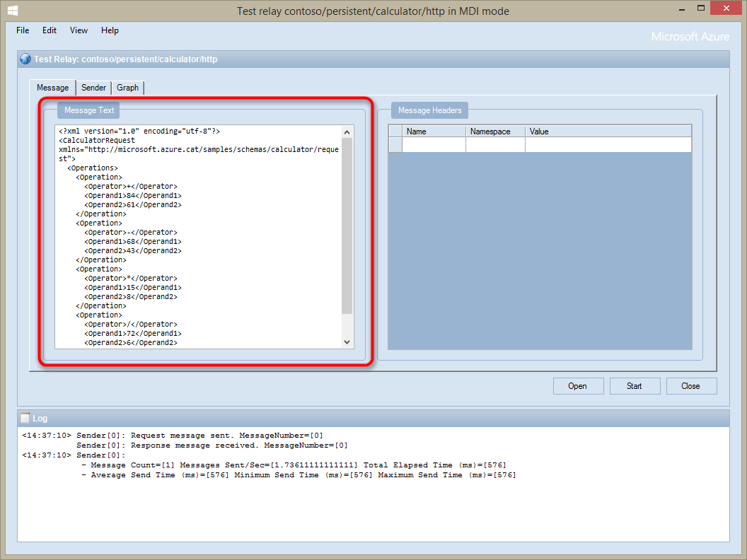Image resolution: width=747 pixels, height=560 pixels.
Task: Click the xml version declaration line
Action: 139,131
